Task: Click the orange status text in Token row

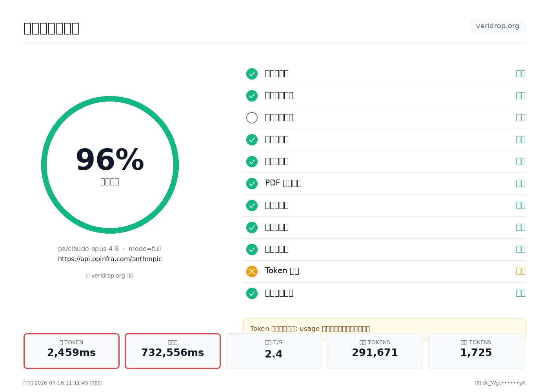Action: click(x=520, y=271)
